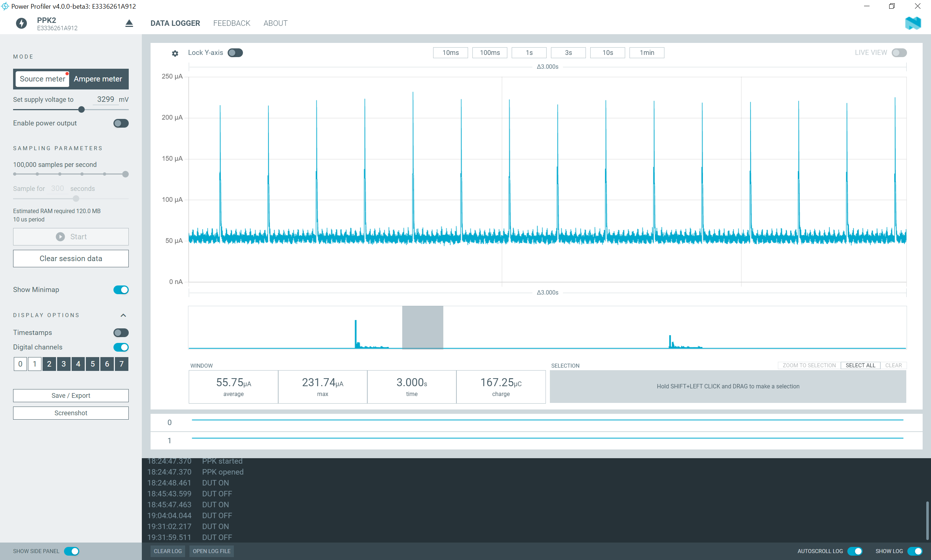Viewport: 931px width, 560px height.
Task: Click SELECT ALL in selection panel
Action: (860, 365)
